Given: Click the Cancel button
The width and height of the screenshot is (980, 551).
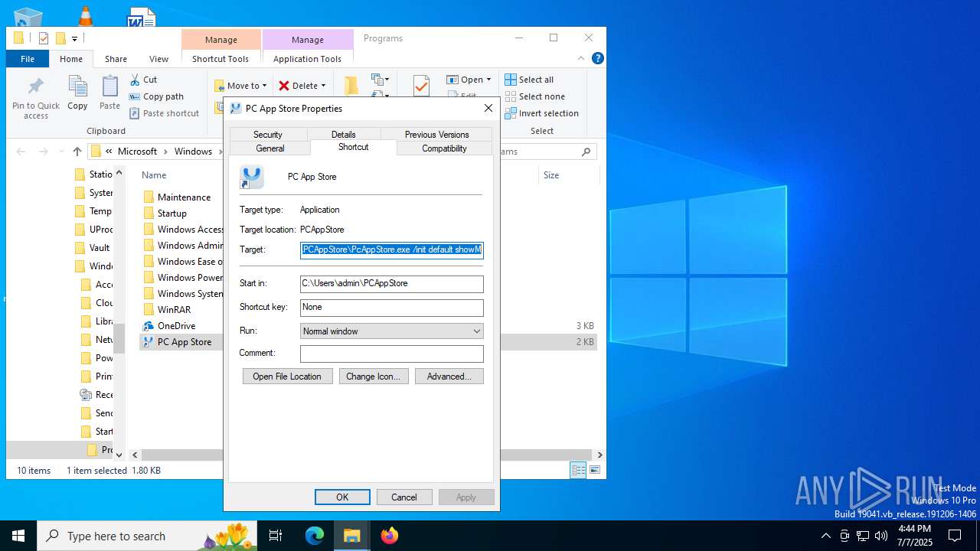Looking at the screenshot, I should pos(404,497).
